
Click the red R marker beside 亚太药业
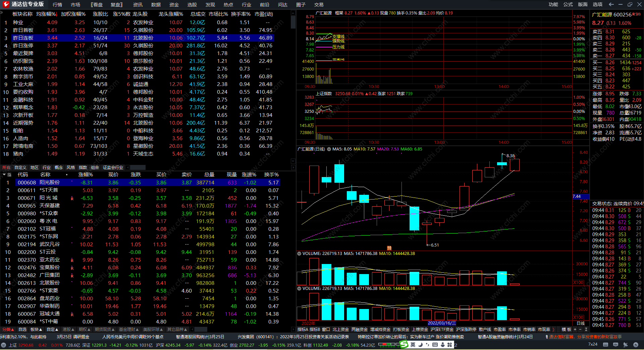pos(72,260)
